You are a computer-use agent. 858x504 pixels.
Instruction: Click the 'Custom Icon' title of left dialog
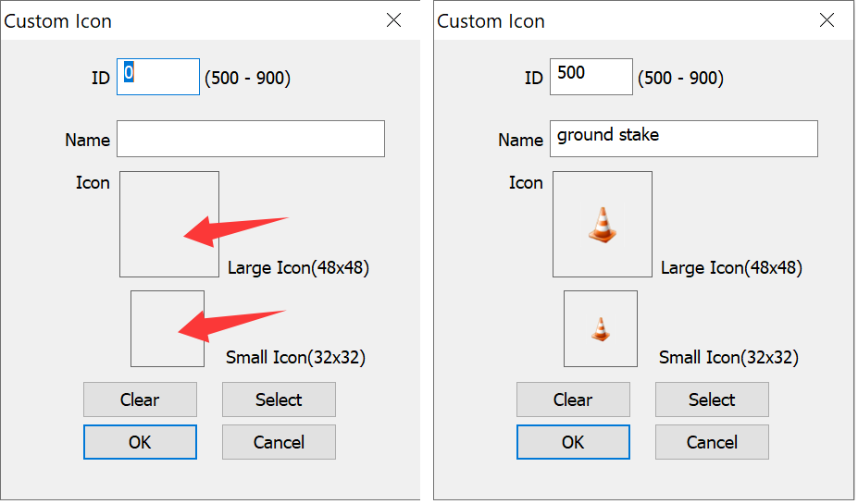pyautogui.click(x=58, y=21)
